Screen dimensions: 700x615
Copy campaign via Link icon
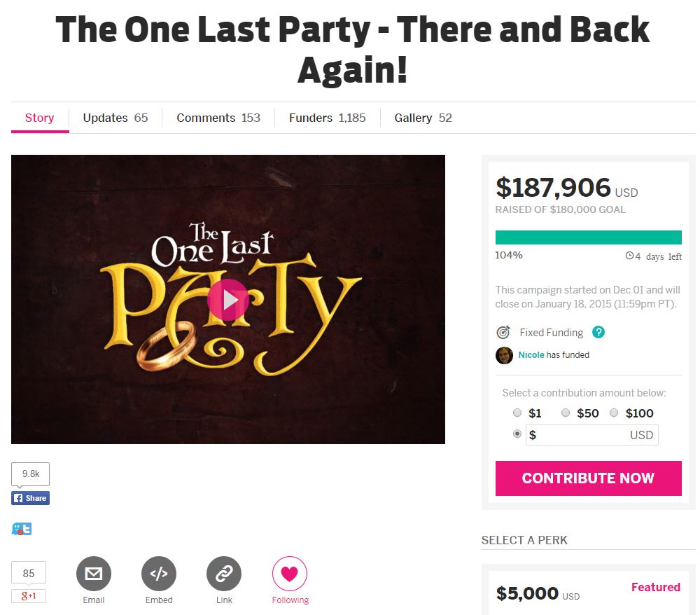point(224,574)
